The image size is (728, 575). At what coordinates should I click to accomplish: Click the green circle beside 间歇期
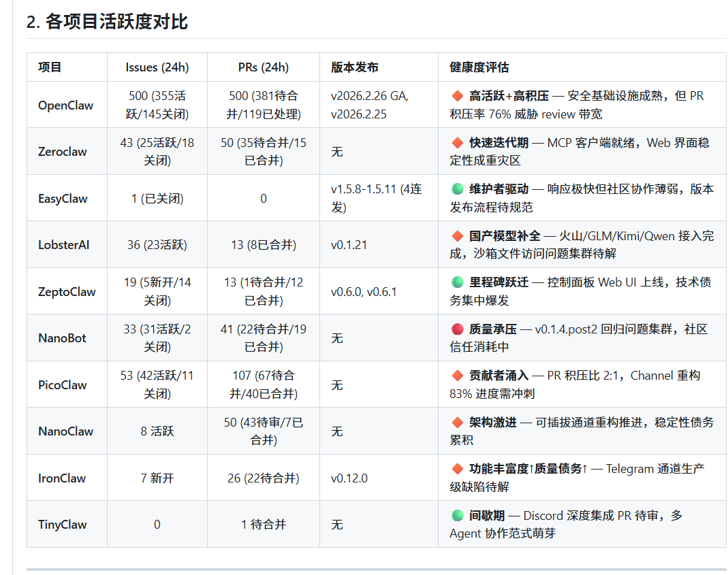(457, 516)
